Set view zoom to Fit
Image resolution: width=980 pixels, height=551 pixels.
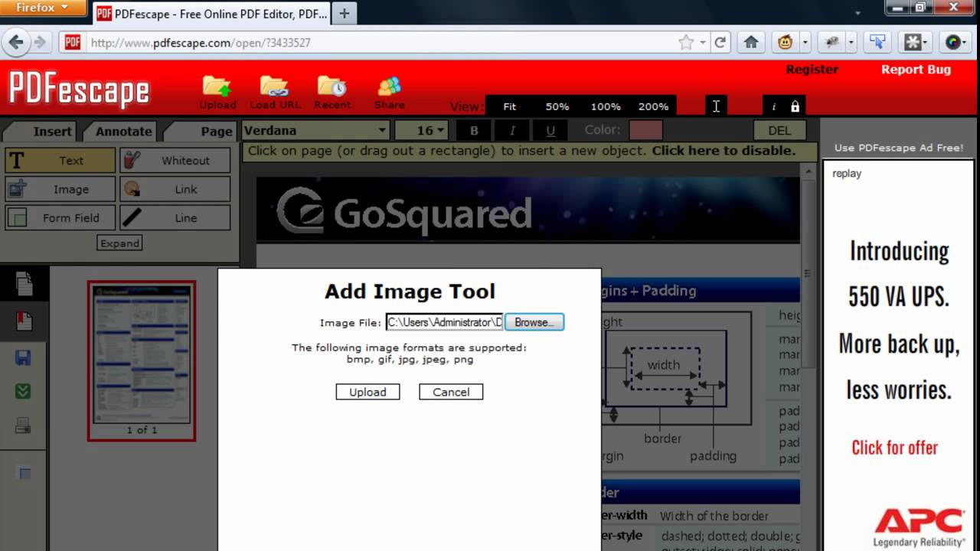(510, 106)
